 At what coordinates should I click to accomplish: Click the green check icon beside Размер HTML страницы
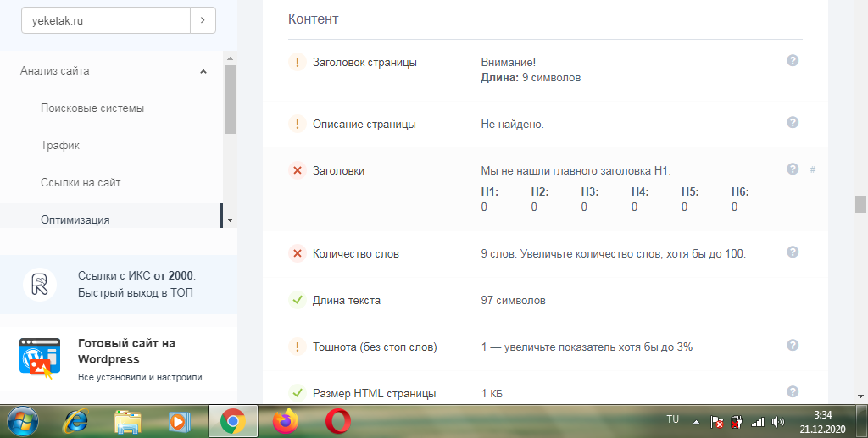click(298, 393)
